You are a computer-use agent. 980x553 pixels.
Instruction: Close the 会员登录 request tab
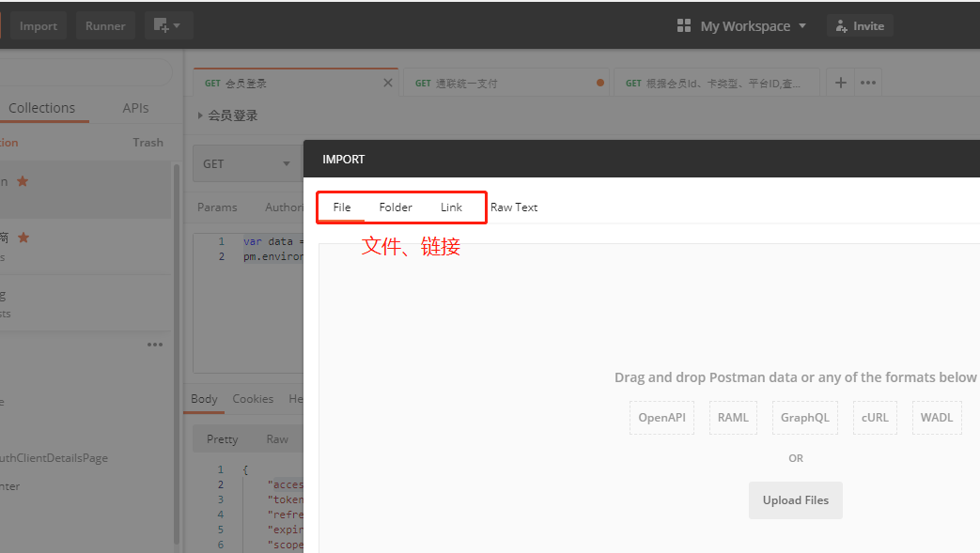(x=388, y=83)
